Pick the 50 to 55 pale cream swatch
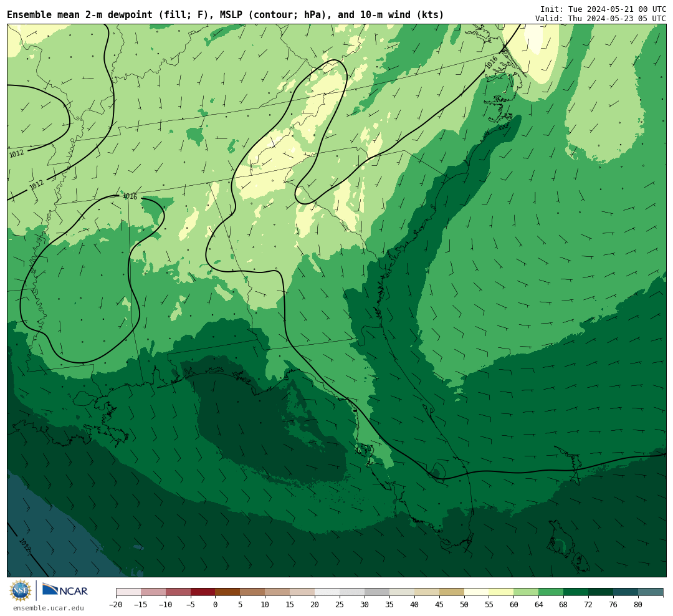 tap(477, 592)
